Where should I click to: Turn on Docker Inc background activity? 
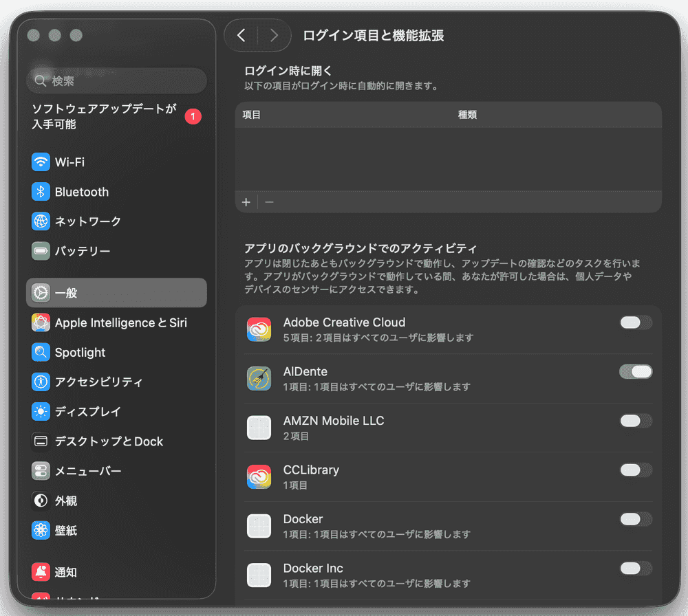coord(636,568)
